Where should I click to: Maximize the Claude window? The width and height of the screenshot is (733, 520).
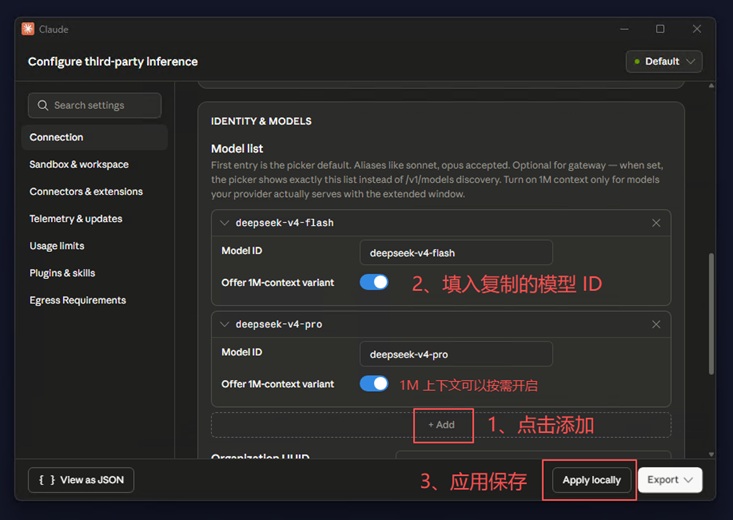[x=660, y=29]
